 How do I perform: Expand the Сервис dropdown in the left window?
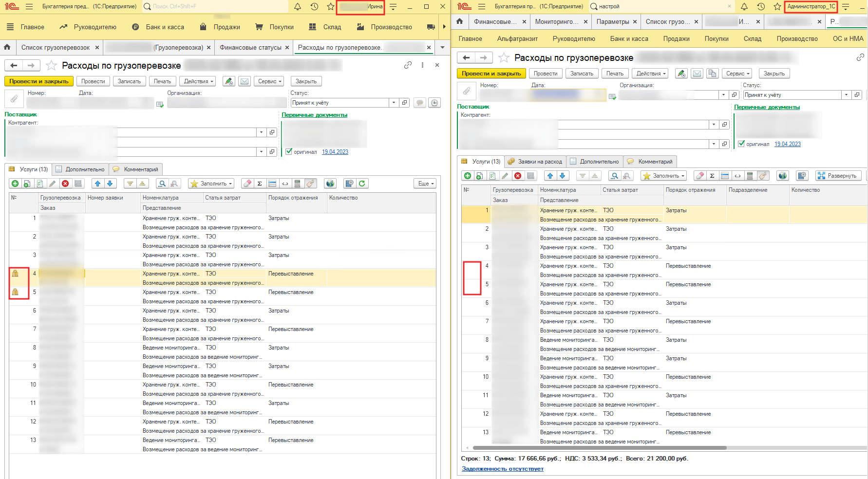click(x=270, y=81)
